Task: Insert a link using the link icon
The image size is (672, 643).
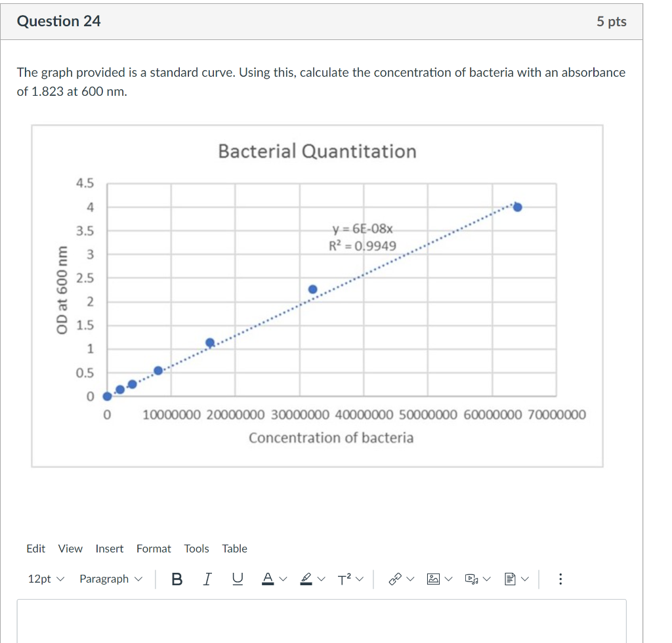Action: [394, 578]
